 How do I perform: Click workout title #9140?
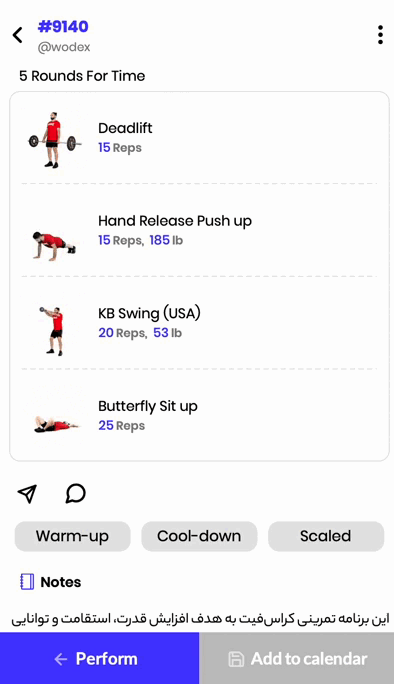[x=63, y=27]
